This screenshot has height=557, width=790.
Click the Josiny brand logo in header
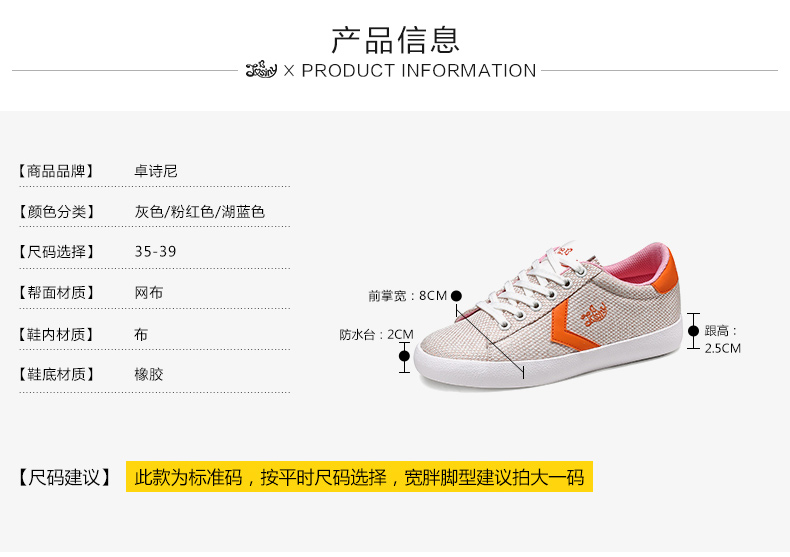[261, 69]
